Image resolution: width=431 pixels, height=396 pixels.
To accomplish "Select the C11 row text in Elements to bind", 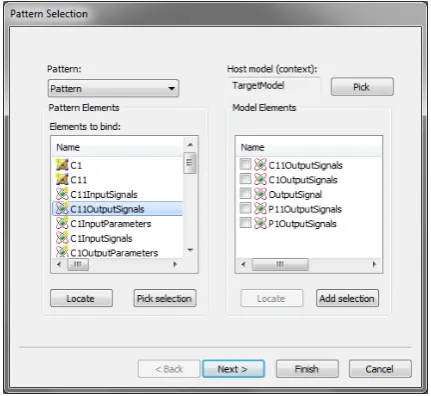I will [x=79, y=180].
